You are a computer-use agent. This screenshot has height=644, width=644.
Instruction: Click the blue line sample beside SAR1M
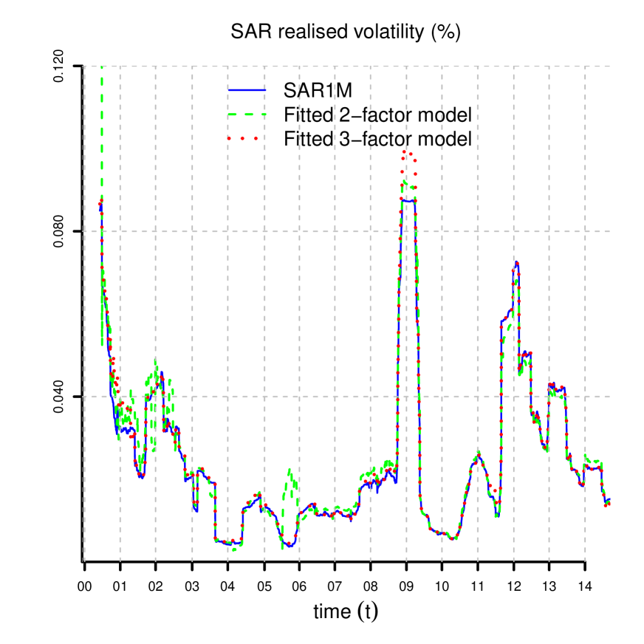[247, 90]
